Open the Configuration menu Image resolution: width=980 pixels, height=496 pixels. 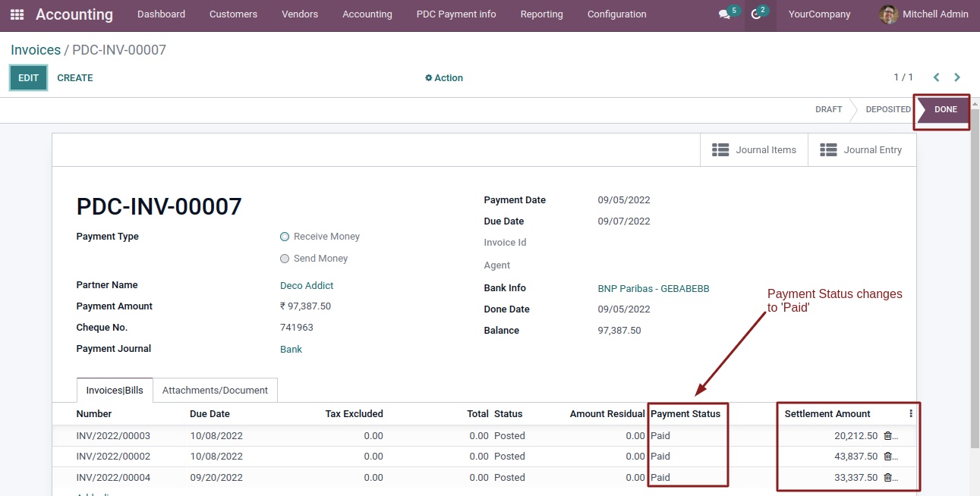click(x=617, y=14)
